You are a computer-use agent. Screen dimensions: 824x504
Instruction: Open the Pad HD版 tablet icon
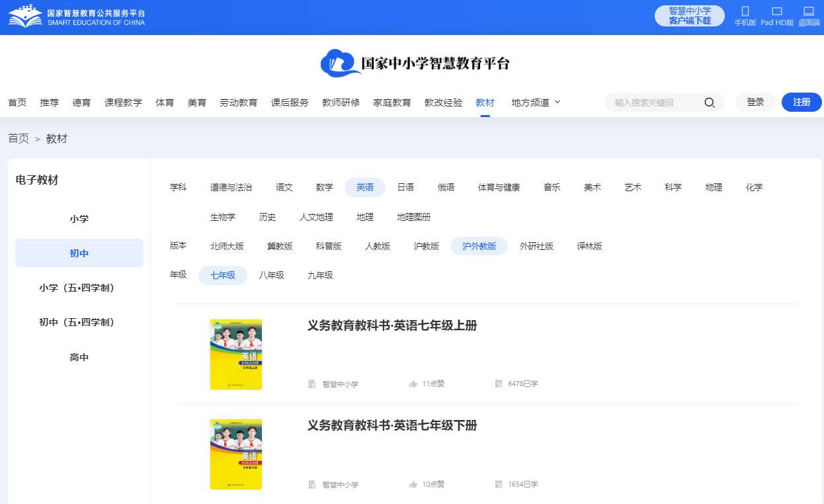(777, 11)
